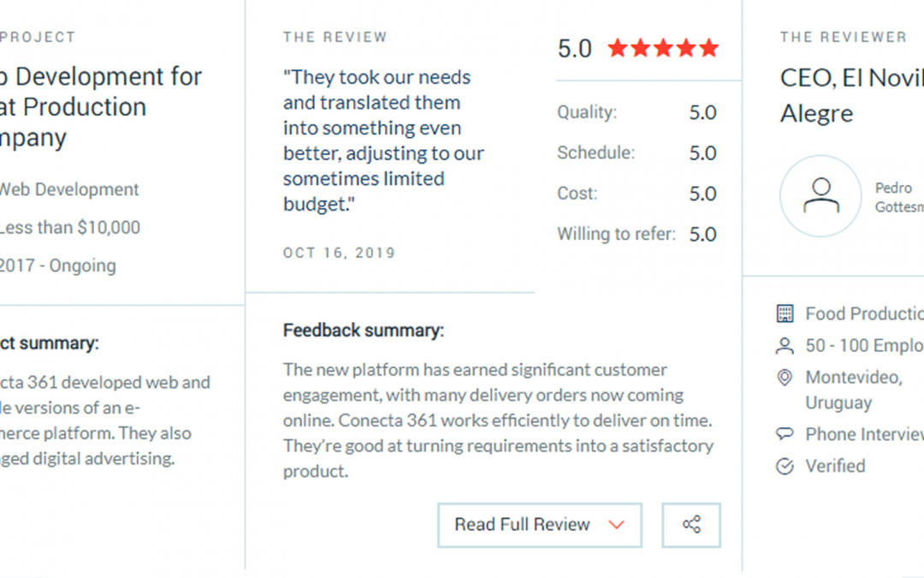Expand the Read Full Review button

[x=539, y=525]
